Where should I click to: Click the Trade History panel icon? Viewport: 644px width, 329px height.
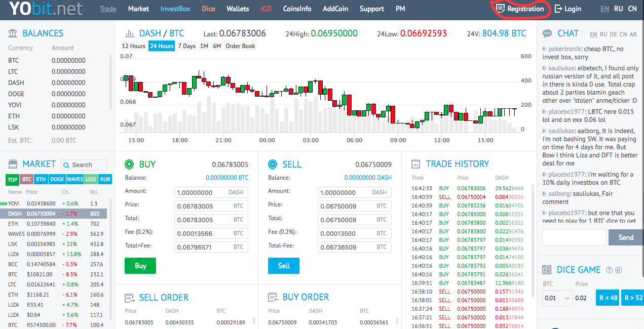[x=416, y=164]
